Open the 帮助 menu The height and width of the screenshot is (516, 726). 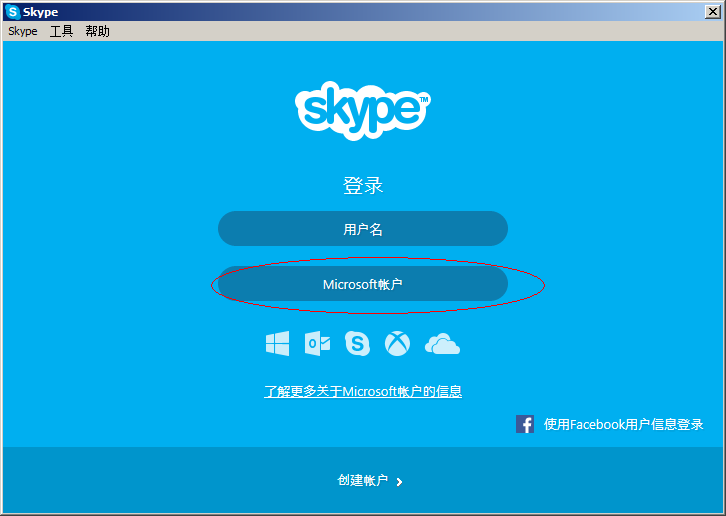(97, 31)
